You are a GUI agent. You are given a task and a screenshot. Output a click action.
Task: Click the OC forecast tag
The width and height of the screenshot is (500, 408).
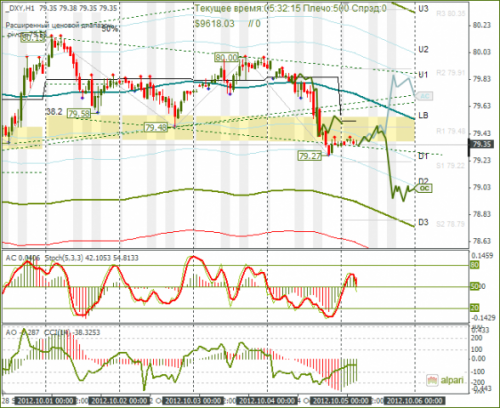424,188
